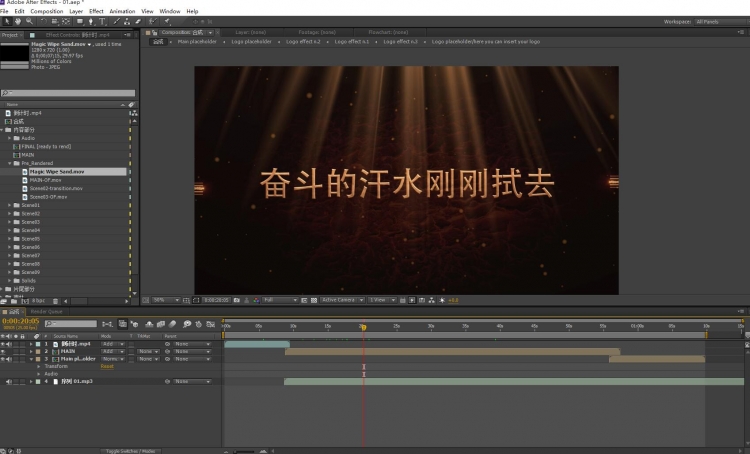Enable Motion Blur switch in timeline

pyautogui.click(x=173, y=324)
